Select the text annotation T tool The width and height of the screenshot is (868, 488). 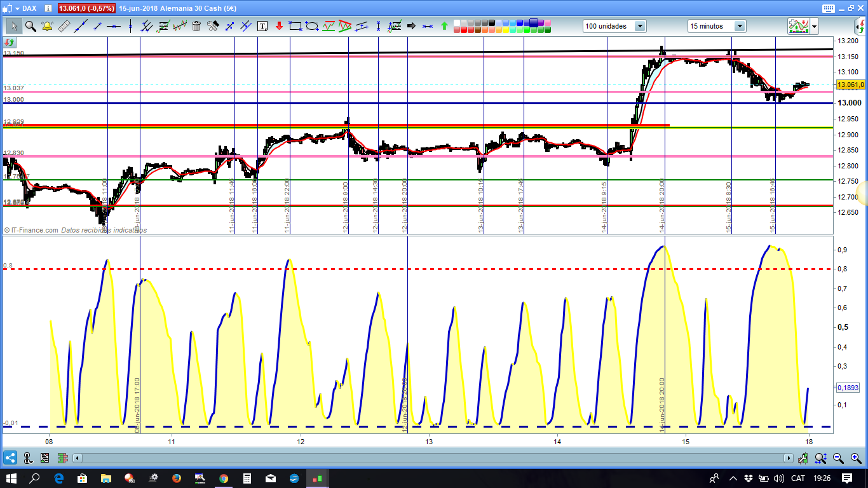click(x=262, y=26)
